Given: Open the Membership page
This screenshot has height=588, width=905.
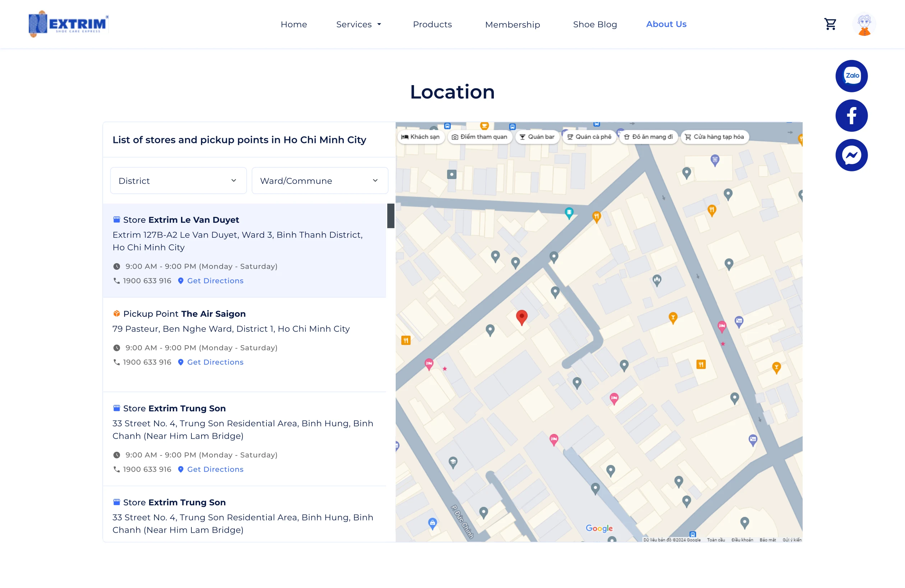Looking at the screenshot, I should 512,24.
